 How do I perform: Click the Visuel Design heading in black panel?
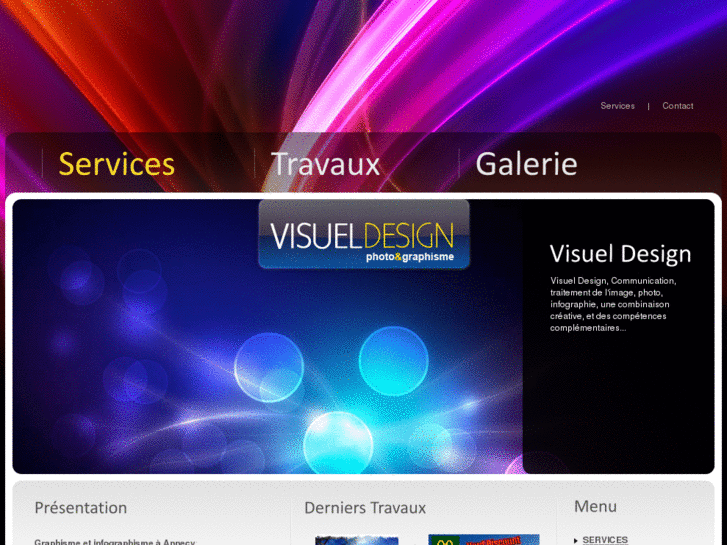pos(620,254)
